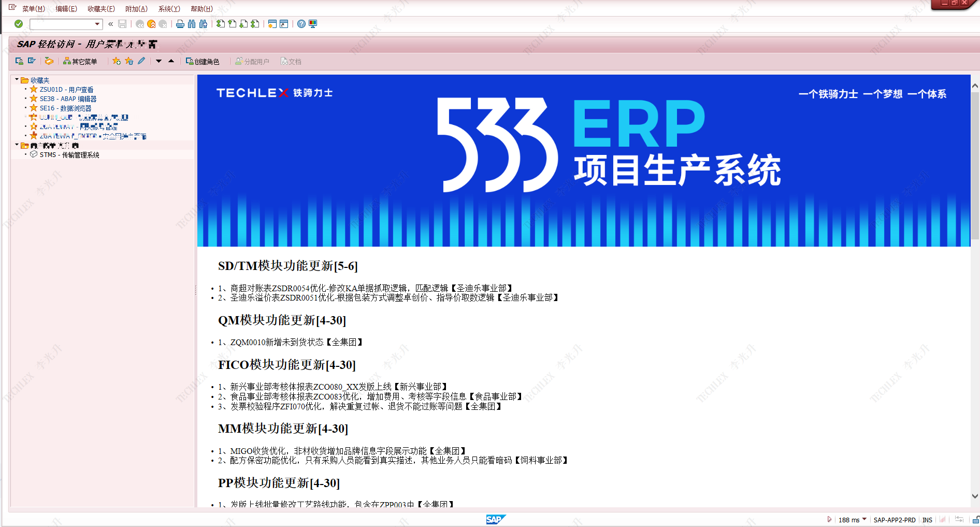Select the 收藏夹 folder node
980x527 pixels.
coord(40,80)
